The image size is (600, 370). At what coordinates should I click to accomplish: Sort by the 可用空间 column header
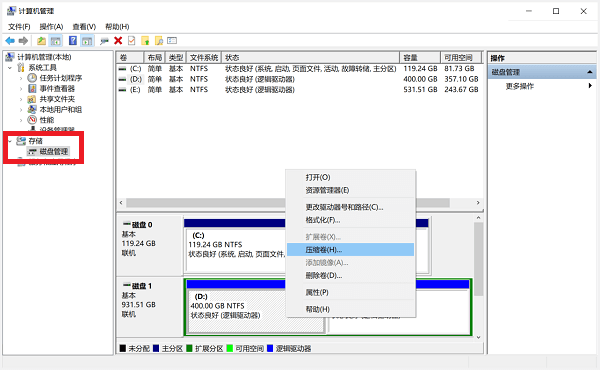point(461,58)
